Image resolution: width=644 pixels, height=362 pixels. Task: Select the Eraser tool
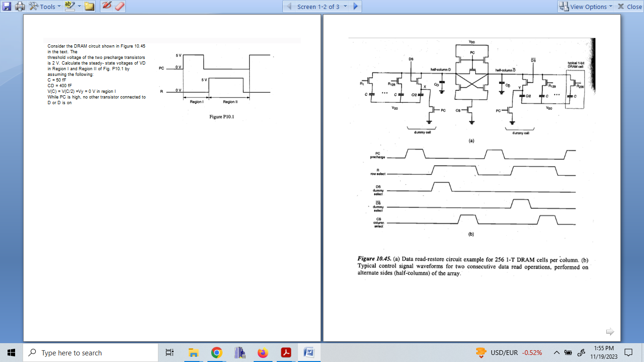click(121, 6)
